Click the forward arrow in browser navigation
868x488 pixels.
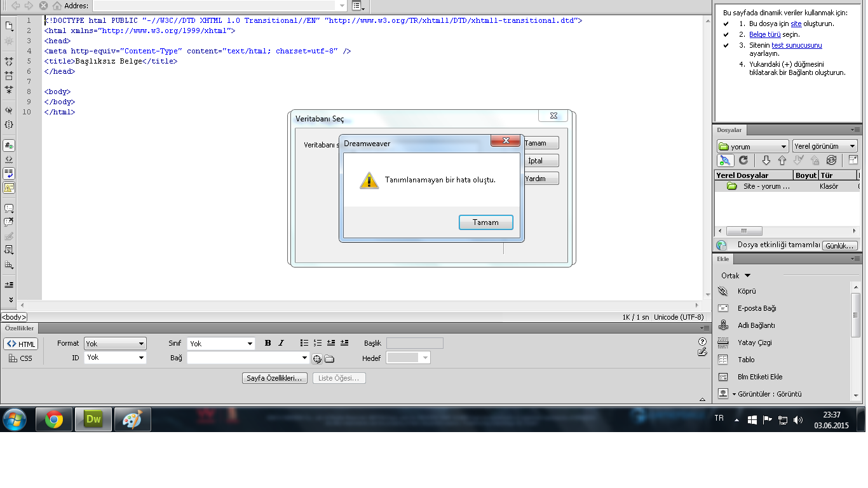[29, 6]
